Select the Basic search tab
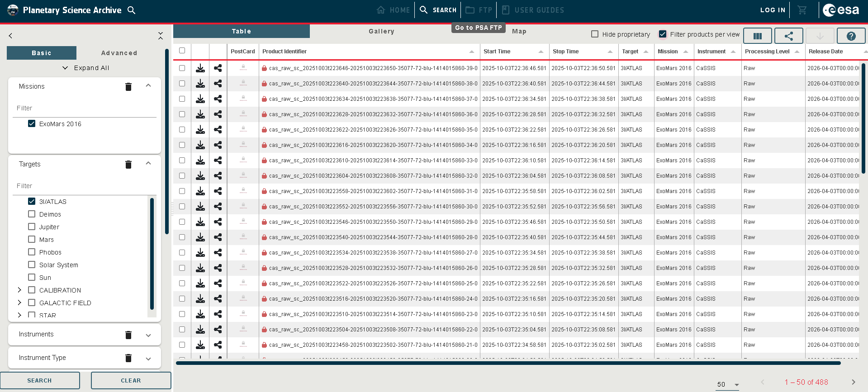Viewport: 868px width, 392px height. coord(42,53)
